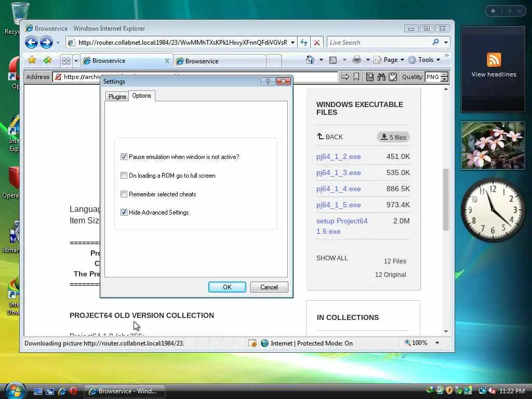Open the Page menu dropdown
This screenshot has height=399, width=532.
(x=389, y=60)
